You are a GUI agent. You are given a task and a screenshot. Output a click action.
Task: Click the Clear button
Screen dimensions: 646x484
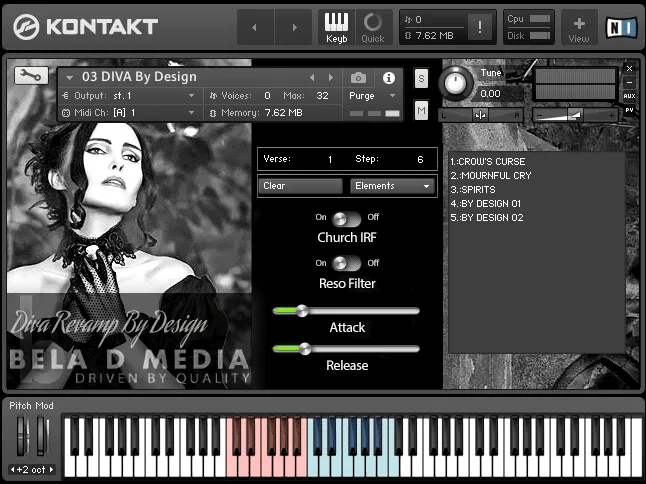[x=300, y=186]
